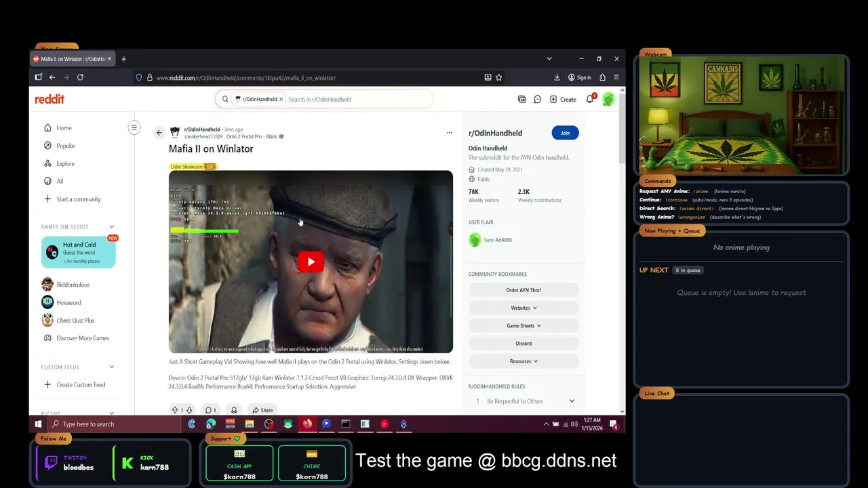Screen dimensions: 868x488
Task: Collapse the Games on Reddit section
Action: (111, 226)
